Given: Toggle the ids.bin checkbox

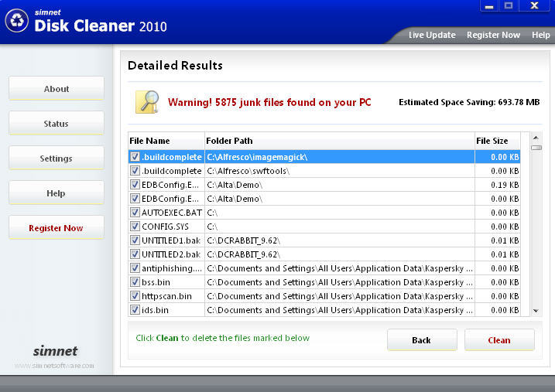Looking at the screenshot, I should [135, 310].
